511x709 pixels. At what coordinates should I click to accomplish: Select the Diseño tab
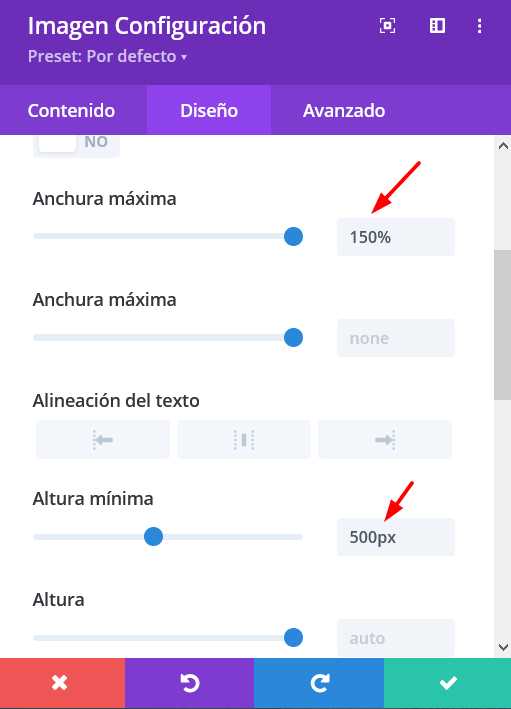[209, 111]
